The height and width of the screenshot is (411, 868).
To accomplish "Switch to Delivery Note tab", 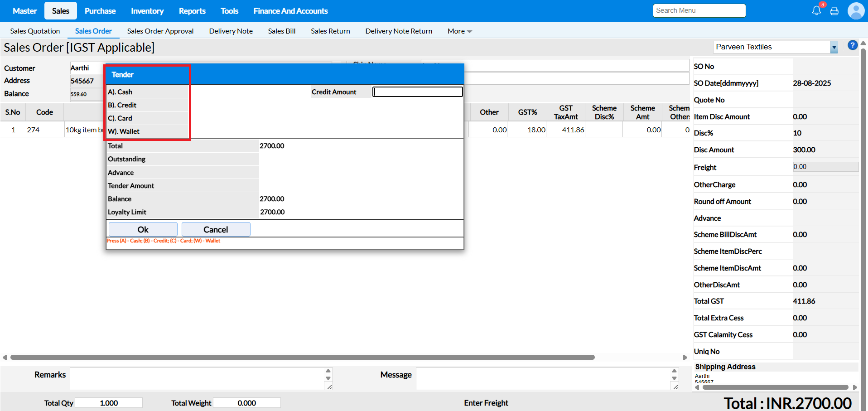I will pyautogui.click(x=231, y=31).
